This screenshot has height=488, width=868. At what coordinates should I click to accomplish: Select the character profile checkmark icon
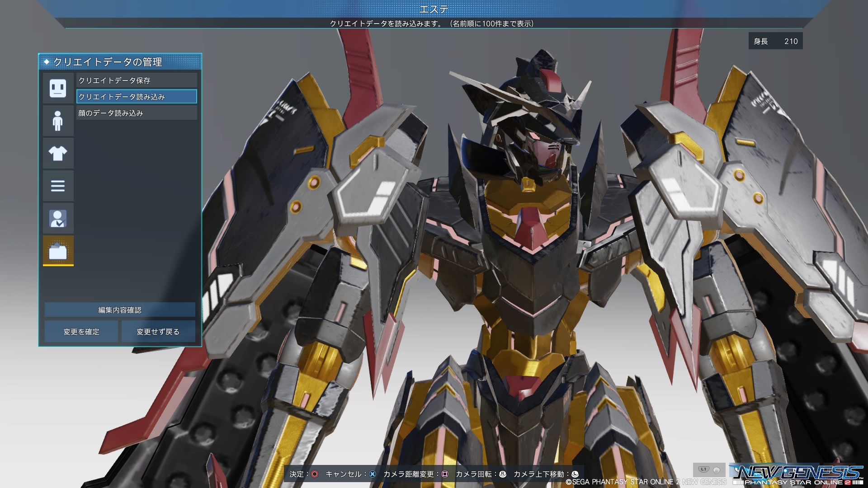pyautogui.click(x=58, y=218)
